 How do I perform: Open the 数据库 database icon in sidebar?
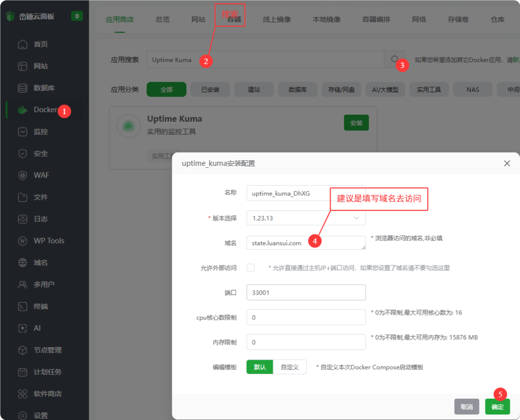click(22, 88)
